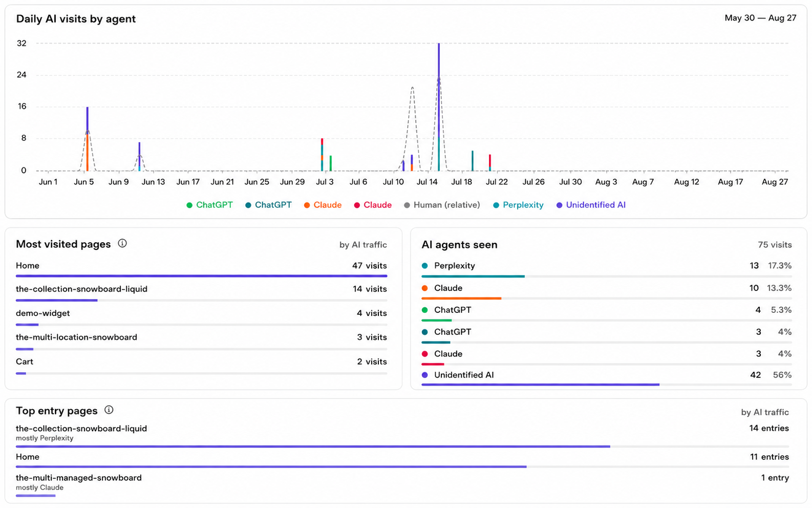Click Perplexity row in AI agents seen
The image size is (812, 508).
coord(607,269)
